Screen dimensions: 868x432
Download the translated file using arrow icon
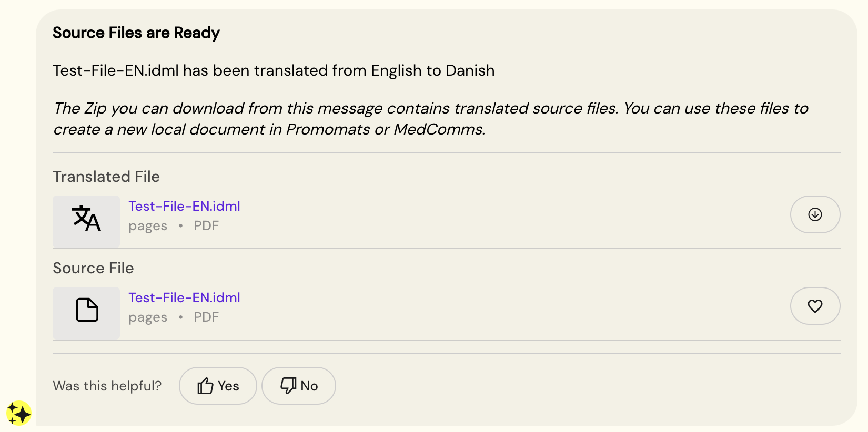tap(815, 214)
